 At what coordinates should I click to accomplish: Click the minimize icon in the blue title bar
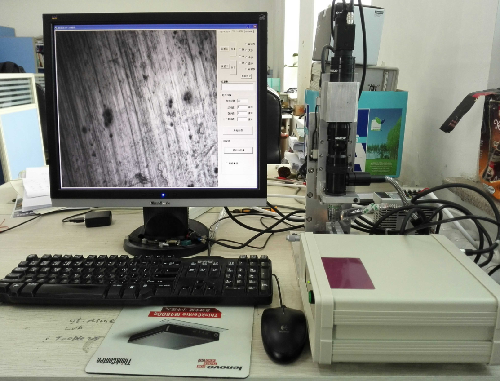click(x=247, y=27)
